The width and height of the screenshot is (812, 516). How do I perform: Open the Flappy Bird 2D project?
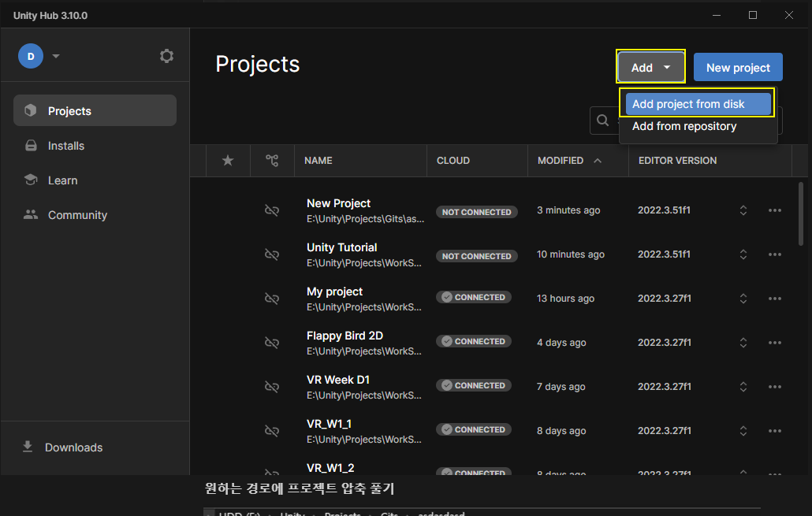345,336
